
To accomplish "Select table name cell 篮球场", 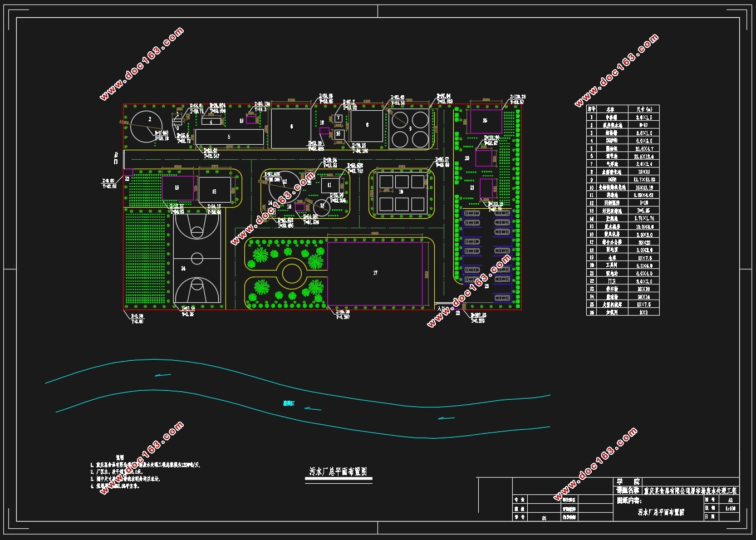I will tap(613, 297).
